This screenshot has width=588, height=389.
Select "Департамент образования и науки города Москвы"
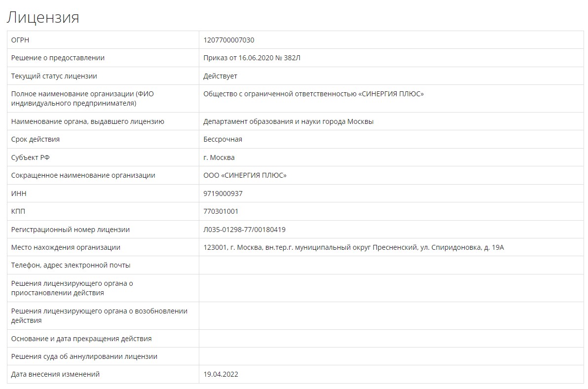click(x=288, y=121)
